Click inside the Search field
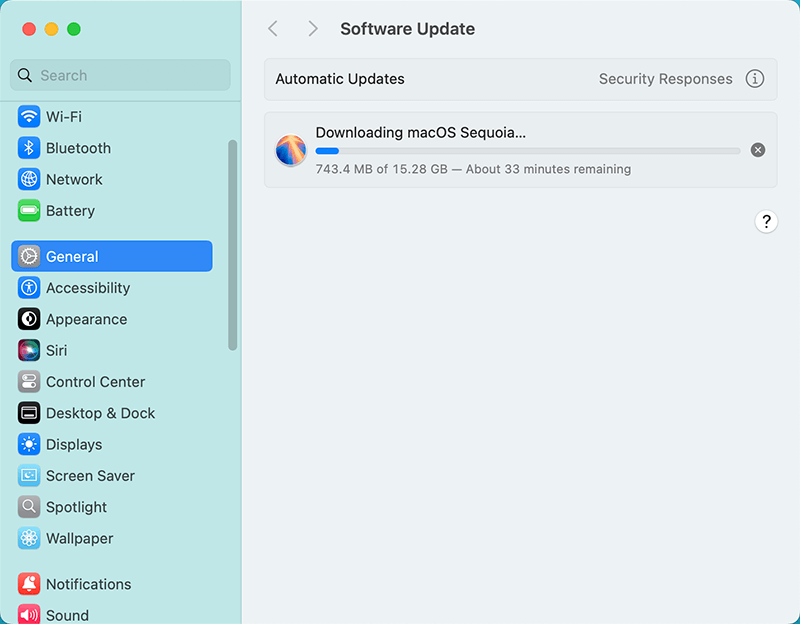Screen dimensions: 800x624 pyautogui.click(x=120, y=75)
